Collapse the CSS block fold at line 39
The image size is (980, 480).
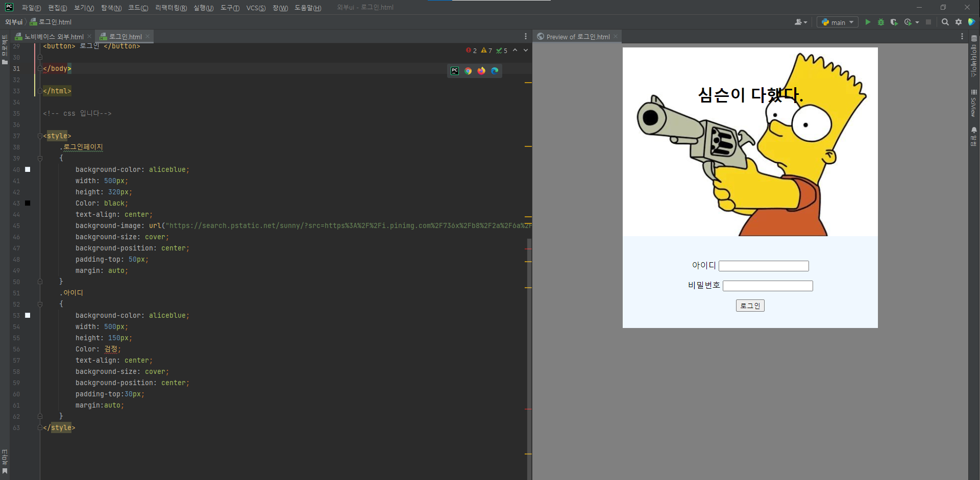click(x=40, y=159)
